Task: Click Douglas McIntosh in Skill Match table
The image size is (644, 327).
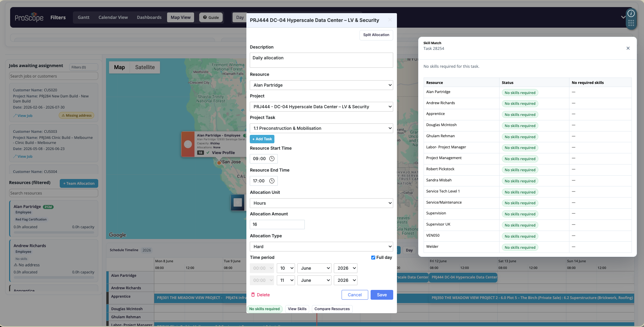Action: (x=441, y=125)
